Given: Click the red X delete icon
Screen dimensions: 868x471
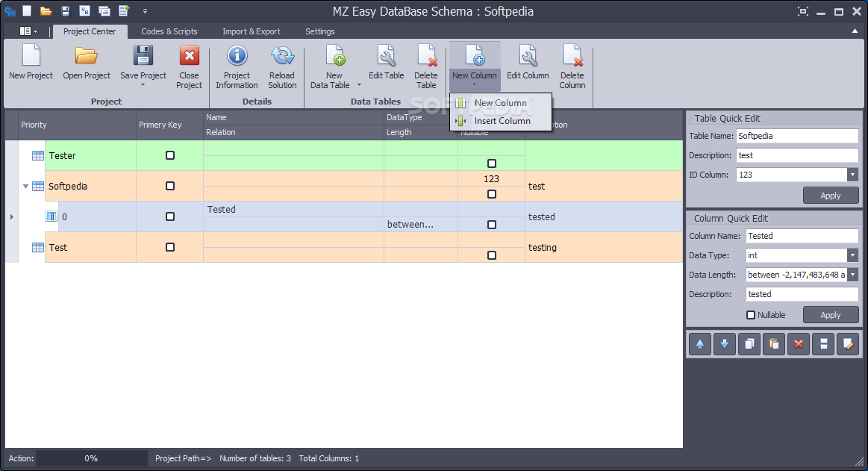Looking at the screenshot, I should [x=799, y=344].
